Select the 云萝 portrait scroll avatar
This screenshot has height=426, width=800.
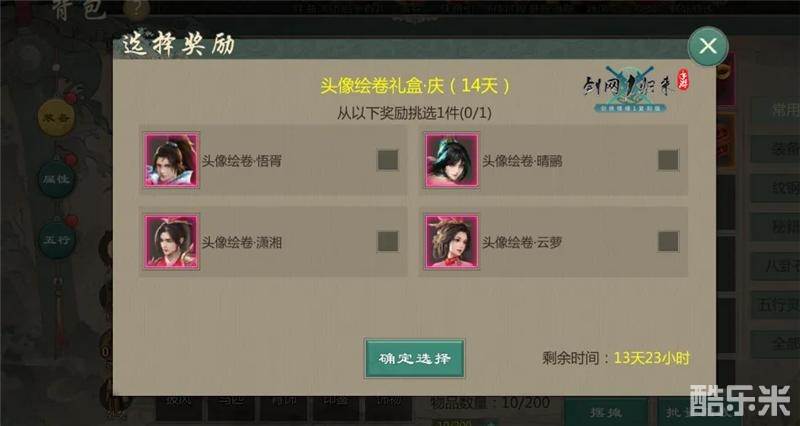pyautogui.click(x=452, y=241)
